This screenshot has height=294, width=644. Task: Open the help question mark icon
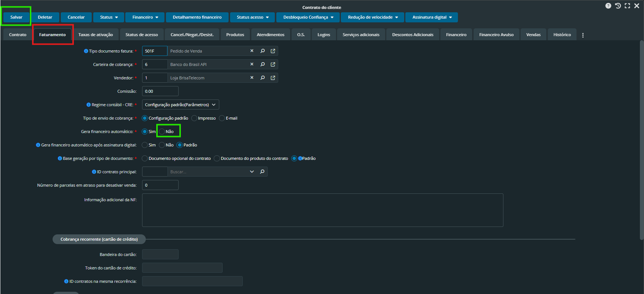pos(608,6)
